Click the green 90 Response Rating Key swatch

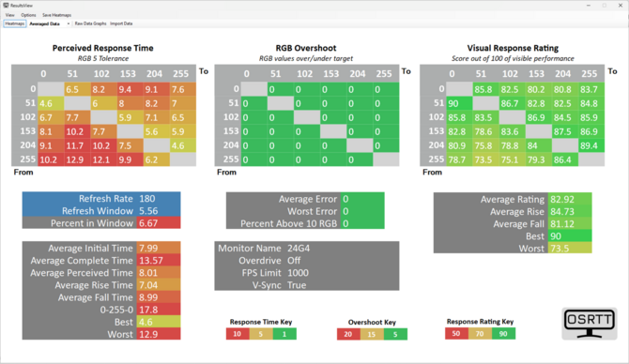click(x=503, y=334)
